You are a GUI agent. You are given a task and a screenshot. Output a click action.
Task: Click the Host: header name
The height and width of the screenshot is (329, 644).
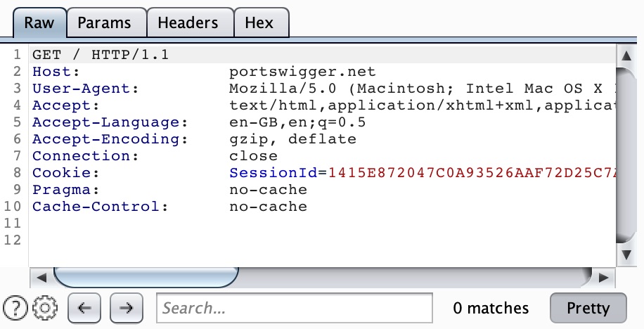(56, 72)
